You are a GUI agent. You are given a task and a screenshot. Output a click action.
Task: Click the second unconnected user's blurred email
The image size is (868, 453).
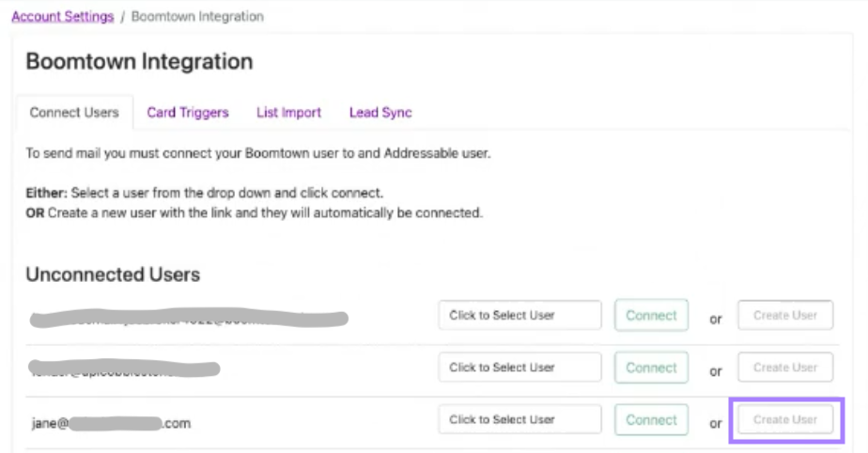pyautogui.click(x=124, y=368)
